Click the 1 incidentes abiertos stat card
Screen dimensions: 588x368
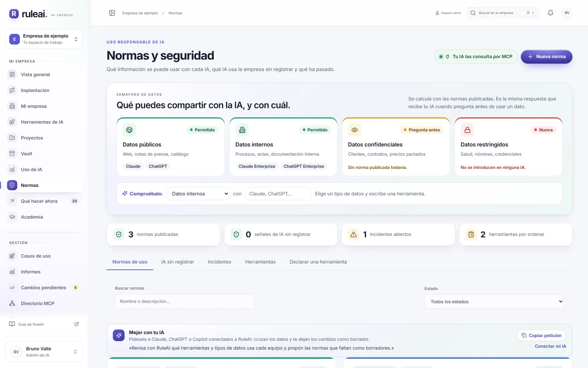398,234
